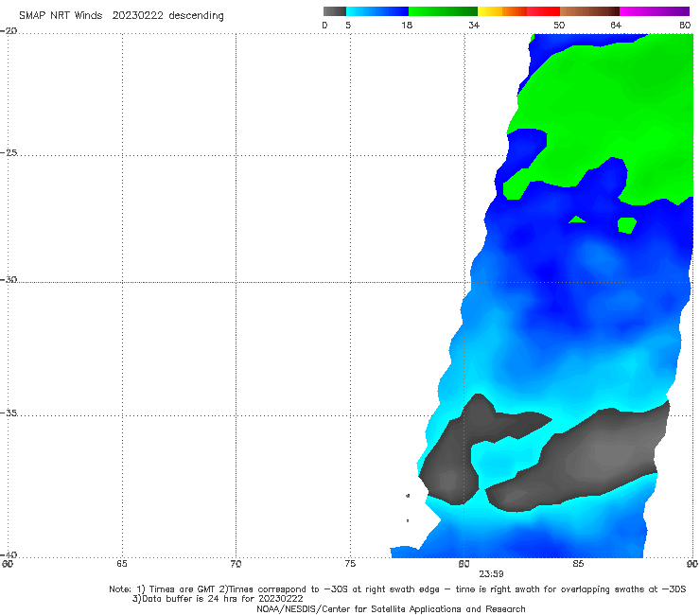
Task: Click the color bar label "34"
Action: click(474, 26)
